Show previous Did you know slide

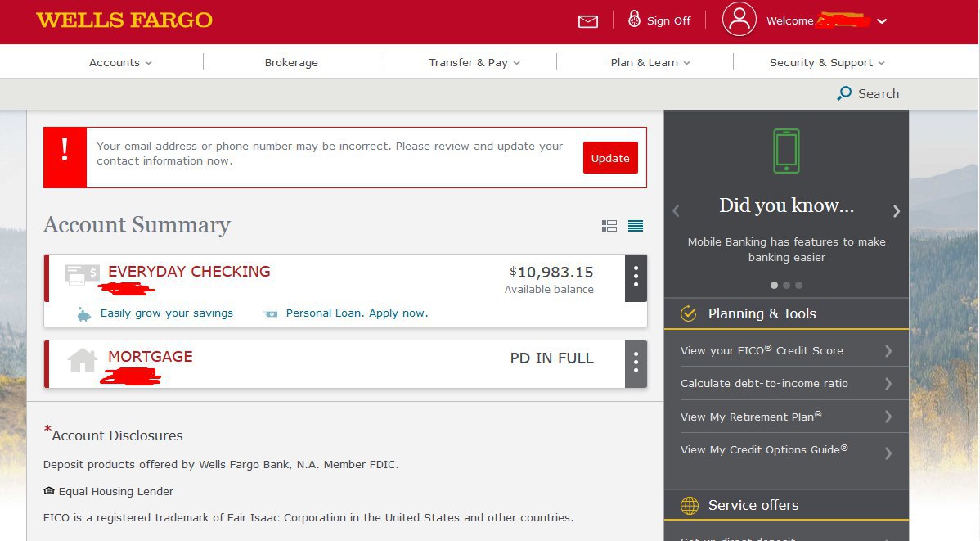coord(676,211)
